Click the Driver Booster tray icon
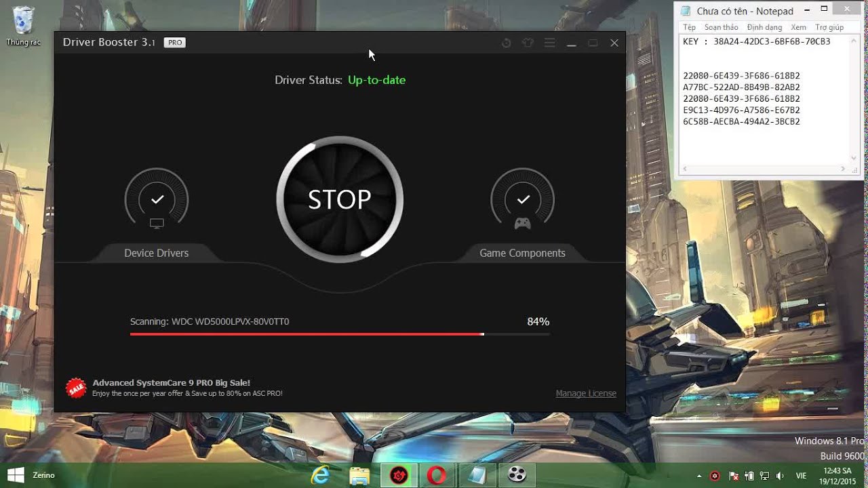The width and height of the screenshot is (868, 488). [715, 476]
